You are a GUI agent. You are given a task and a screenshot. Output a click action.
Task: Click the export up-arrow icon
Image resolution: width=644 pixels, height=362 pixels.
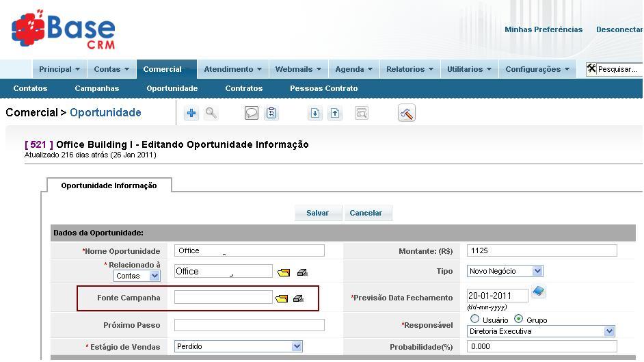coord(335,114)
